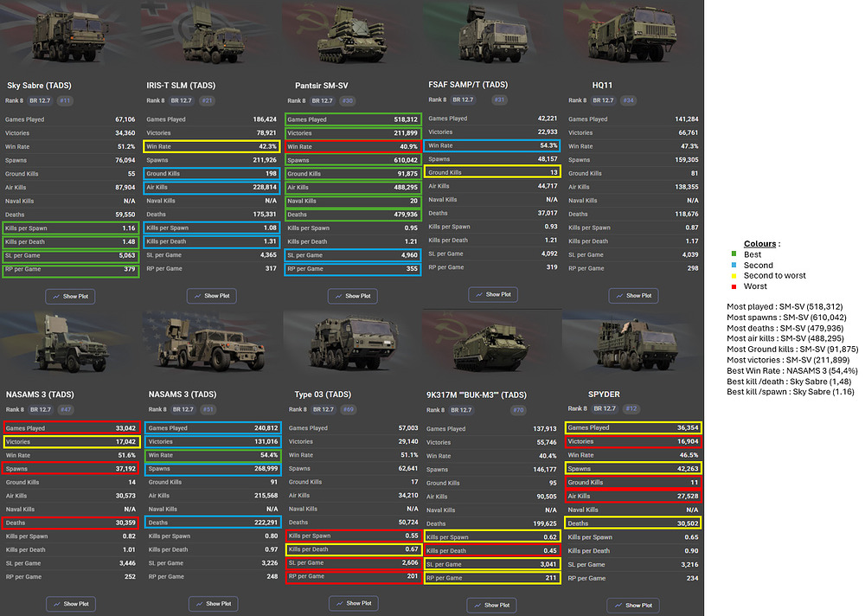
Task: Click the BR 12.7 badge on HQ11
Action: 603,100
